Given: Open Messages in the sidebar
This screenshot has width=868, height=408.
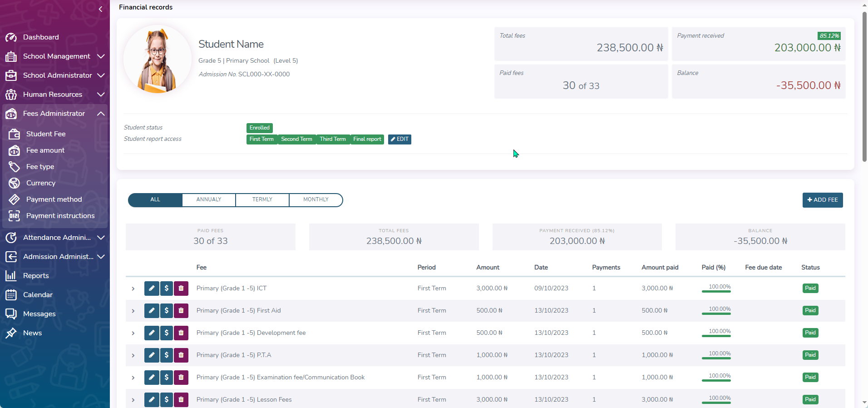Looking at the screenshot, I should (39, 314).
